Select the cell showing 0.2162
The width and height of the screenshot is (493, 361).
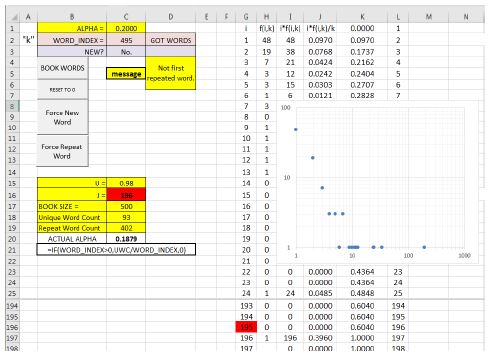[362, 62]
